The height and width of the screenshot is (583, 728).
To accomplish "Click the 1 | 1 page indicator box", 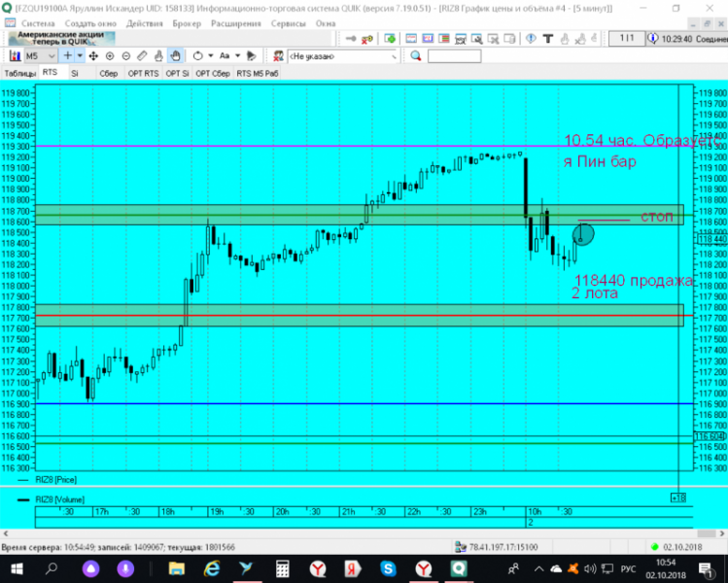I will click(x=627, y=39).
